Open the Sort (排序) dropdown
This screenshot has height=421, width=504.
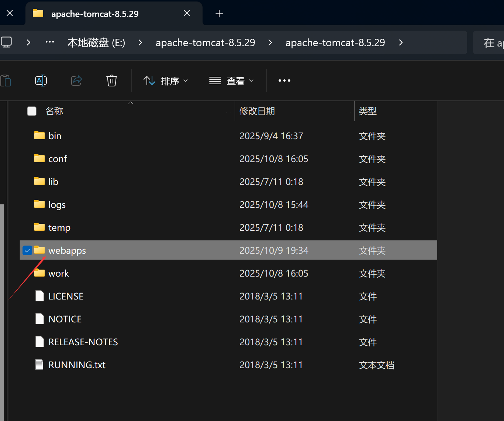pos(166,81)
